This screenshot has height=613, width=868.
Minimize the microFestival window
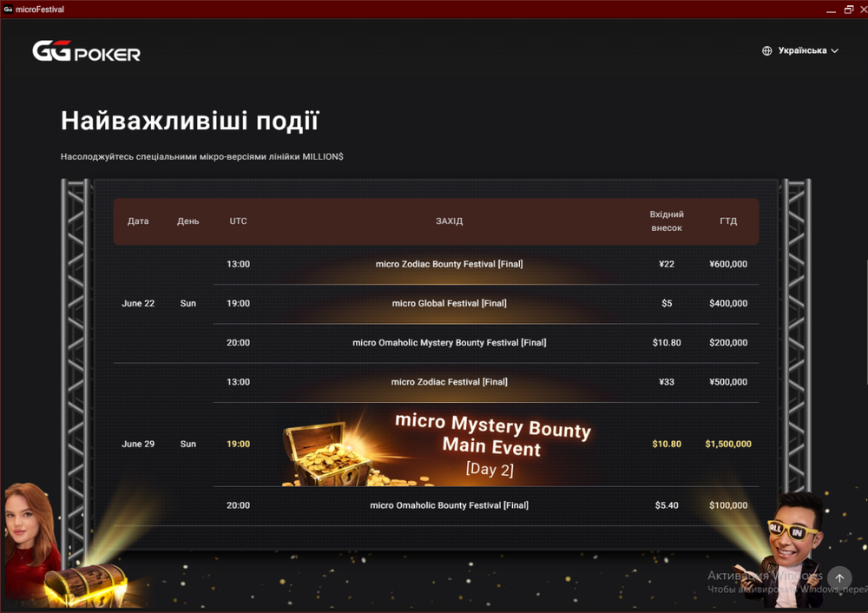(831, 10)
